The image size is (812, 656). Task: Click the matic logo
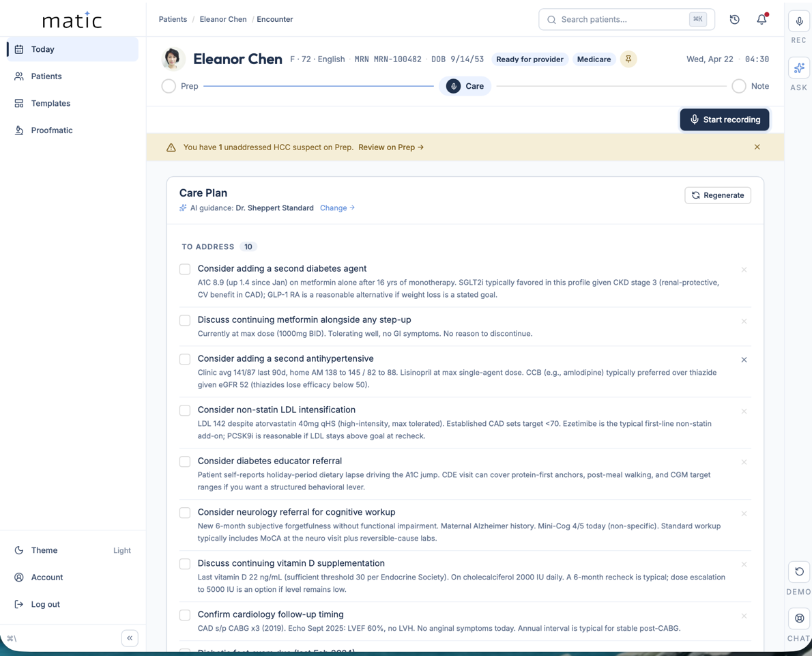pos(72,20)
